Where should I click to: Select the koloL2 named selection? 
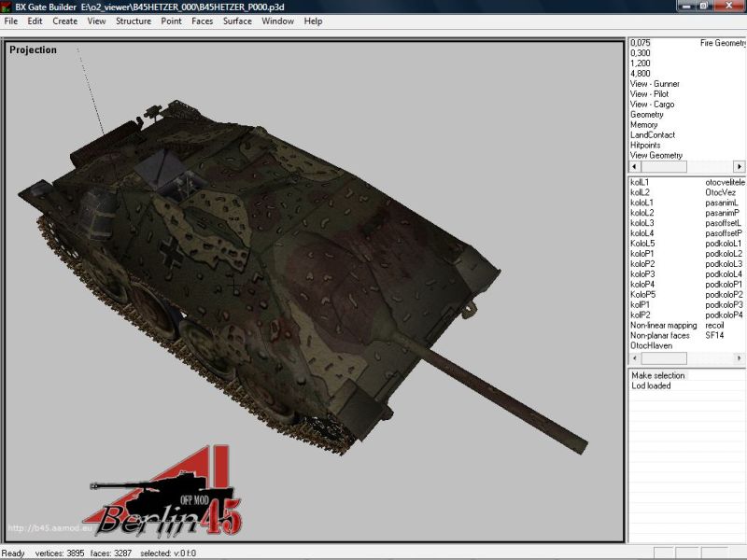[642, 213]
